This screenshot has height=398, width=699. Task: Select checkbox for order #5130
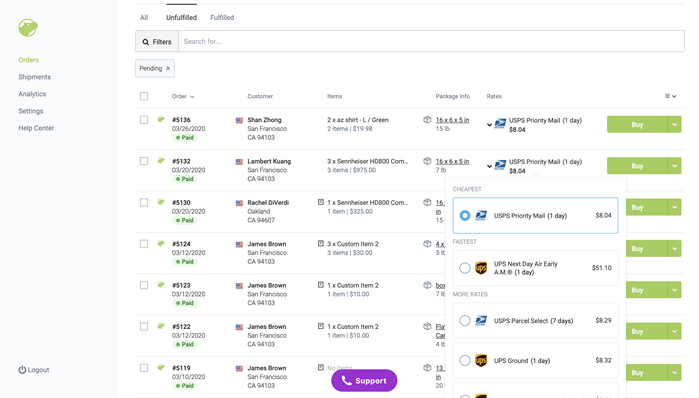(x=144, y=202)
